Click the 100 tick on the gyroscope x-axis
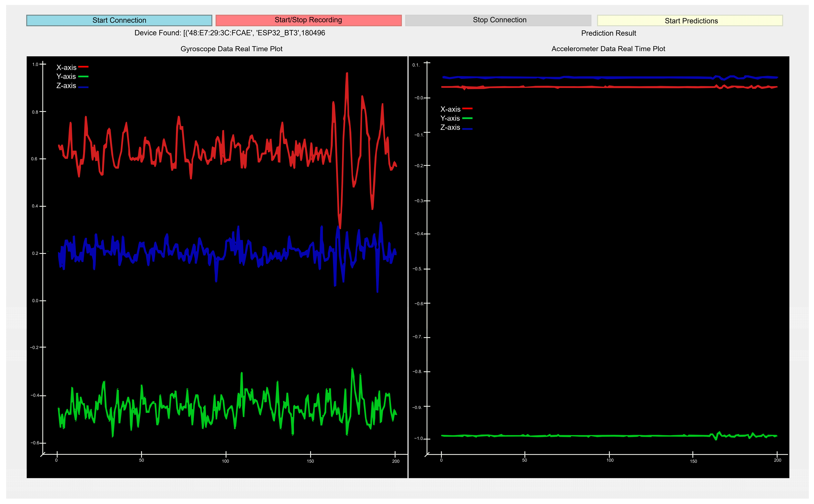The width and height of the screenshot is (814, 504). point(226,461)
